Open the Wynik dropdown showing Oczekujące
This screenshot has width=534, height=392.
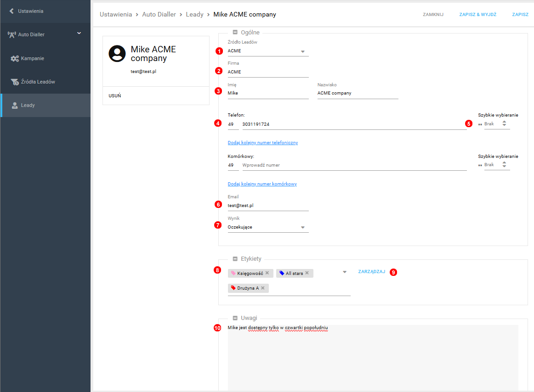click(x=302, y=227)
